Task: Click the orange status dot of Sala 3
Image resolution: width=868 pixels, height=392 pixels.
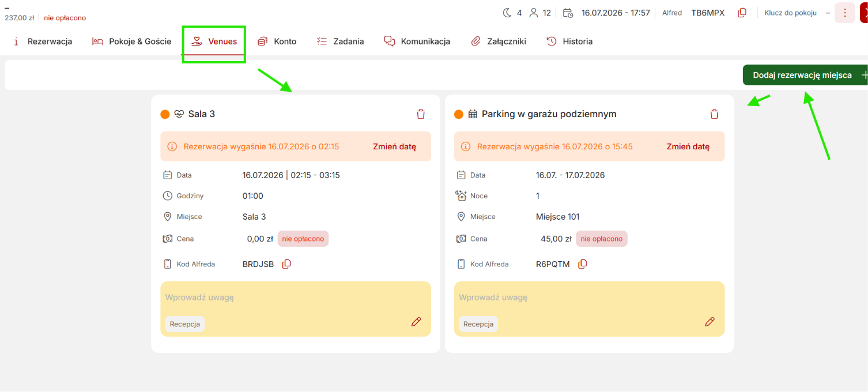Action: (x=165, y=114)
